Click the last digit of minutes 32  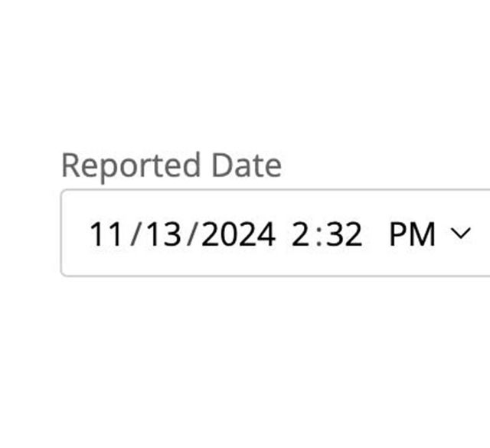point(353,234)
